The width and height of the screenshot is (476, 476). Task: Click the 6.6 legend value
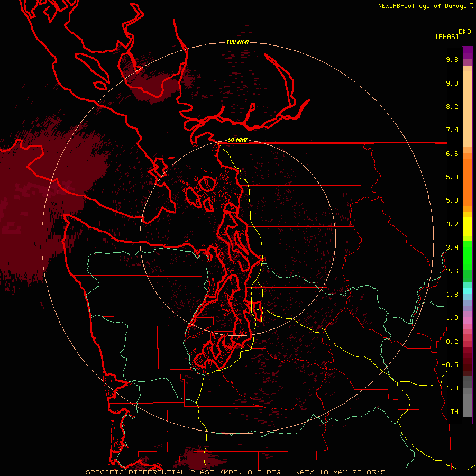[x=452, y=153]
